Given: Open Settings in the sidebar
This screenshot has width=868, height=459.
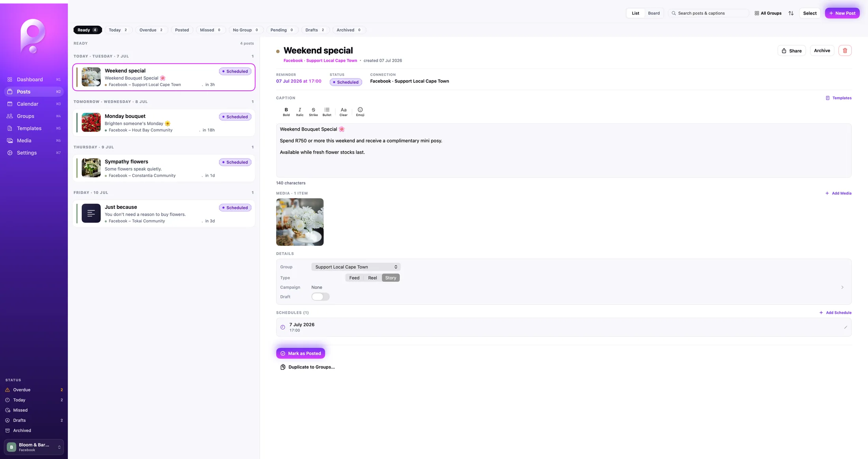Looking at the screenshot, I should tap(34, 153).
